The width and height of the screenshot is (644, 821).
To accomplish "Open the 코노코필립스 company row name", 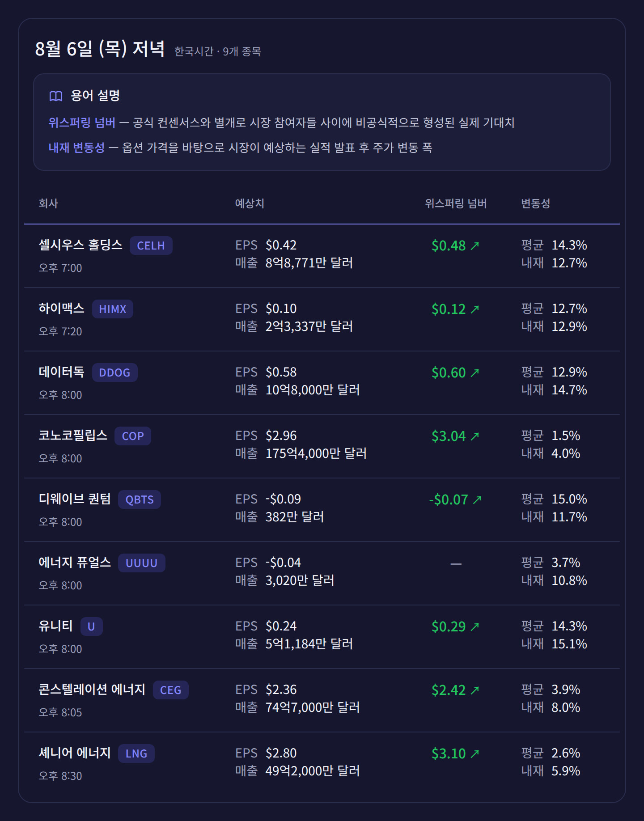I will 73,435.
